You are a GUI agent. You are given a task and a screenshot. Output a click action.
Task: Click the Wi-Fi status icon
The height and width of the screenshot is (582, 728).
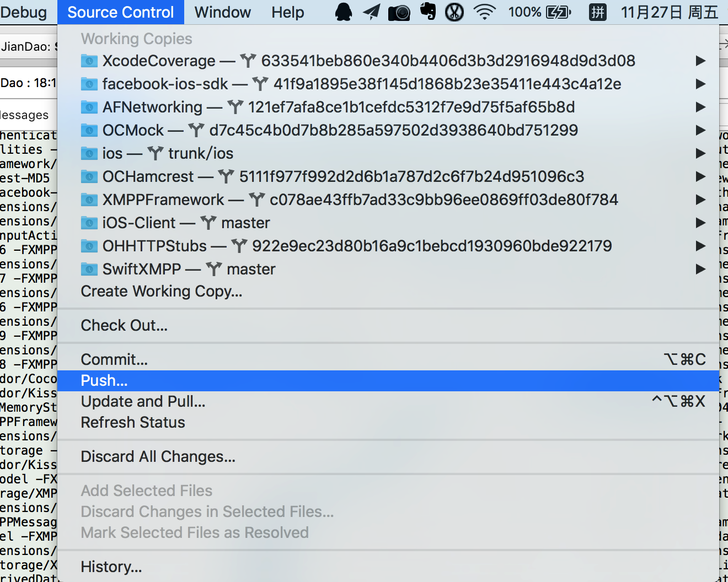point(484,12)
